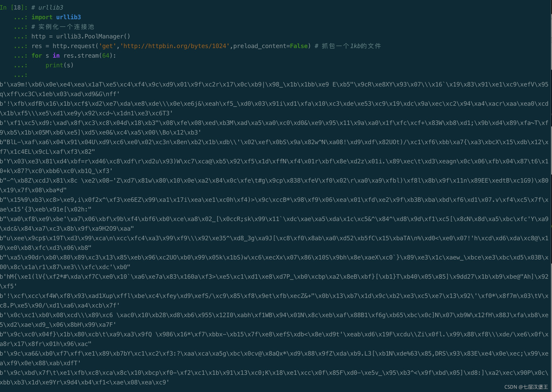Click output line starting b"-^\xb8Z
The height and width of the screenshot is (392, 552).
(x=274, y=185)
